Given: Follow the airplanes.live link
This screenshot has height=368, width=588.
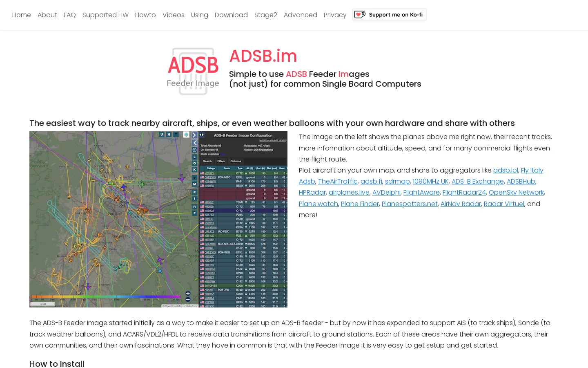Looking at the screenshot, I should (x=349, y=192).
